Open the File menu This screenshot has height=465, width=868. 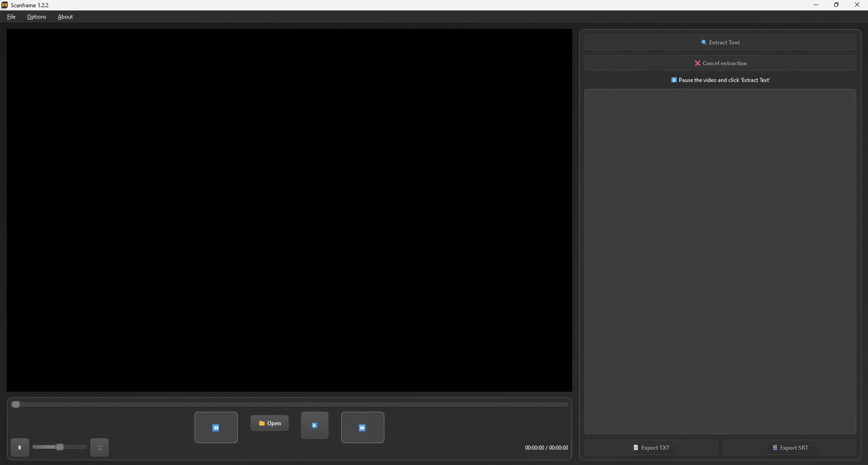click(11, 17)
